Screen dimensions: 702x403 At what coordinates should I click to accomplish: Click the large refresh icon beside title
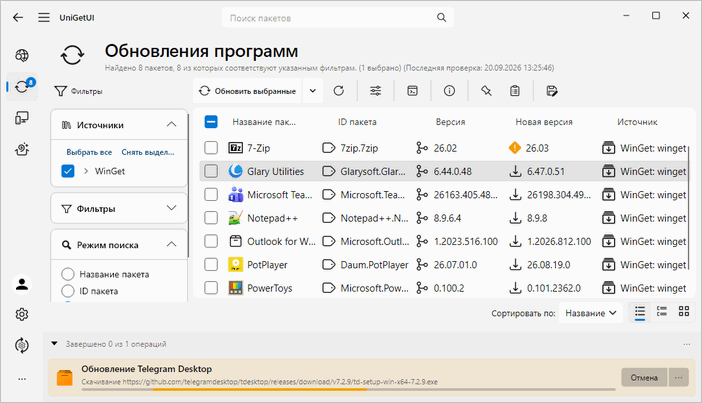(x=73, y=56)
